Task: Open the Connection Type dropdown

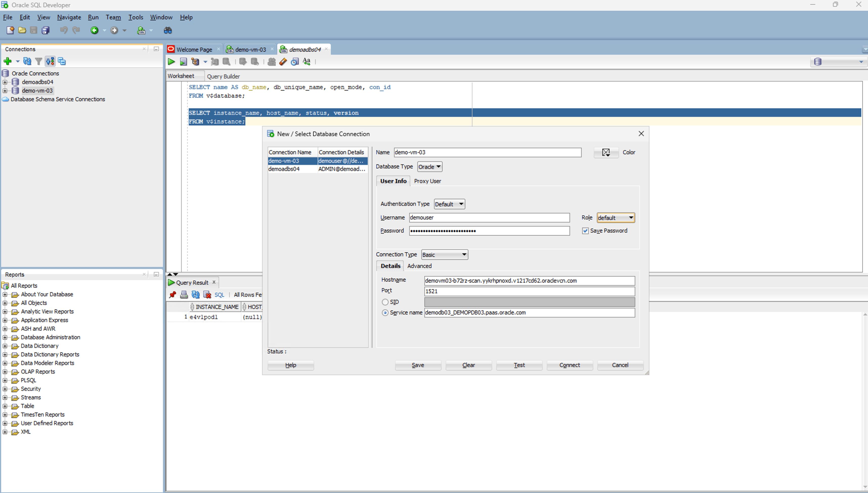Action: click(x=463, y=254)
